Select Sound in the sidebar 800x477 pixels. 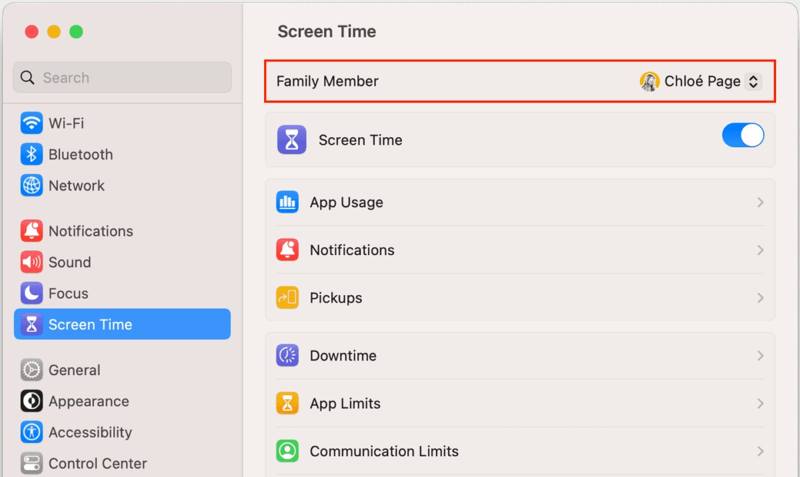[122, 262]
